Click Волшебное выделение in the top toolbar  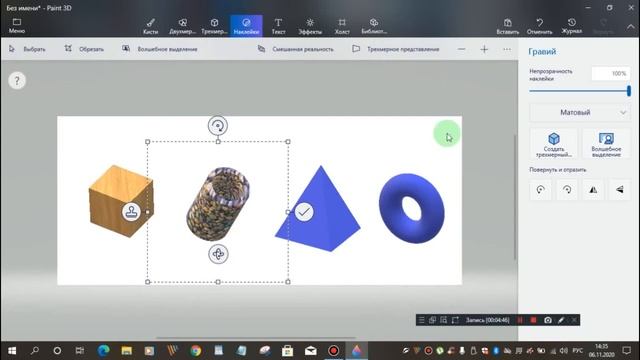click(x=160, y=49)
